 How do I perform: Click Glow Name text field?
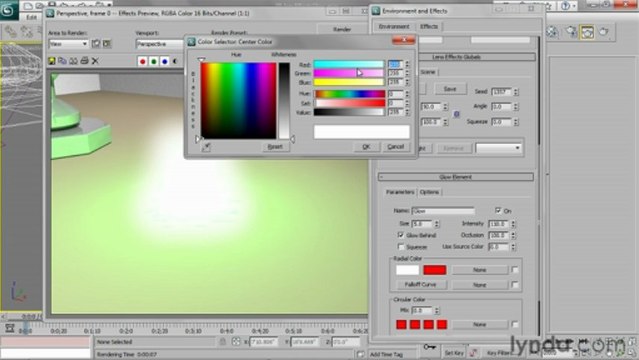443,211
